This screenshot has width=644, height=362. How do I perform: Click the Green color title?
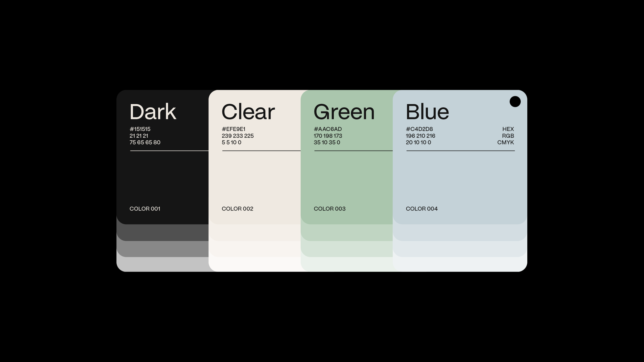[x=344, y=112]
